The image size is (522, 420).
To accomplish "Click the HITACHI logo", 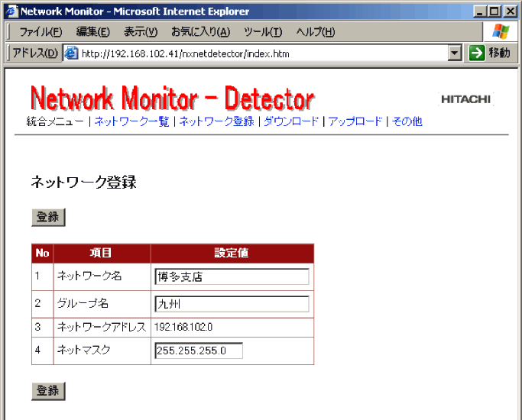I will tap(465, 99).
